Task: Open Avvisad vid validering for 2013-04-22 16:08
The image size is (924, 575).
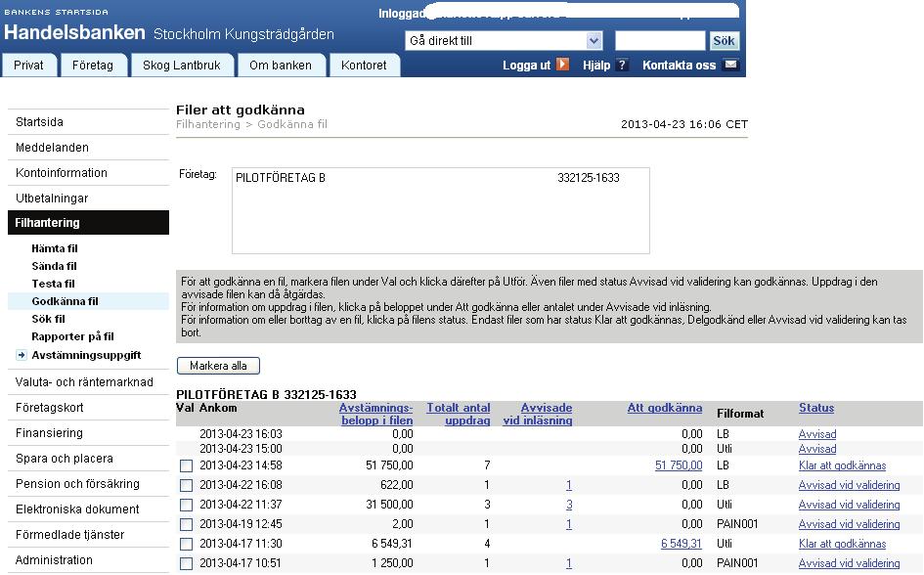Action: click(849, 485)
